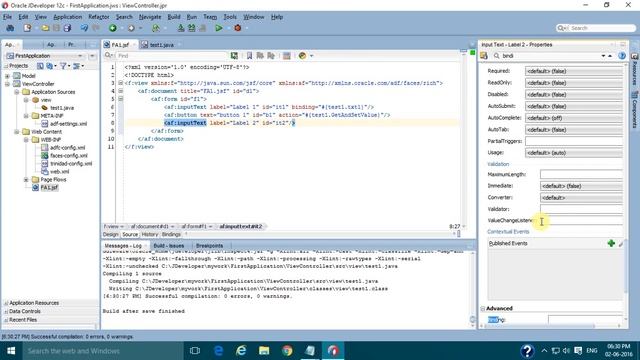The height and width of the screenshot is (360, 640).
Task: Select af:form#f1 in the breadcrumb
Action: tap(194, 226)
